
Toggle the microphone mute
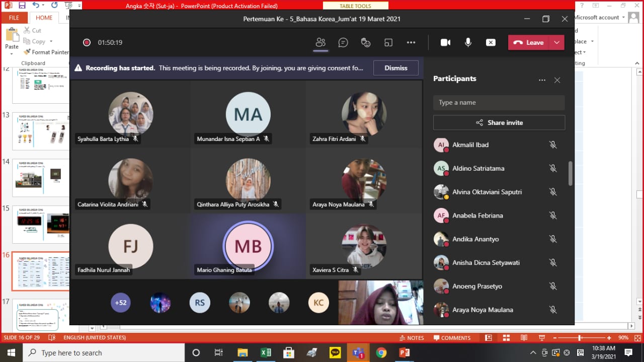(468, 43)
